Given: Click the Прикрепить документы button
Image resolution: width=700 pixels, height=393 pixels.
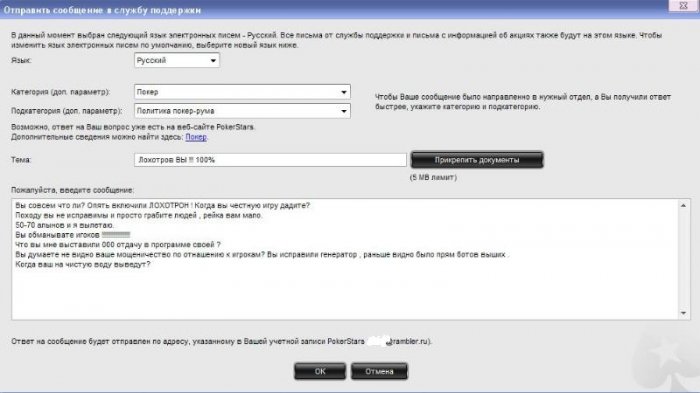Looking at the screenshot, I should point(477,160).
